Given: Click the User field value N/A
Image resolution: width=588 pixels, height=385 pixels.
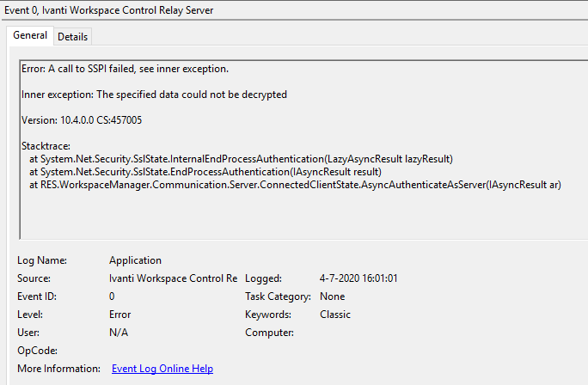Looking at the screenshot, I should (119, 333).
